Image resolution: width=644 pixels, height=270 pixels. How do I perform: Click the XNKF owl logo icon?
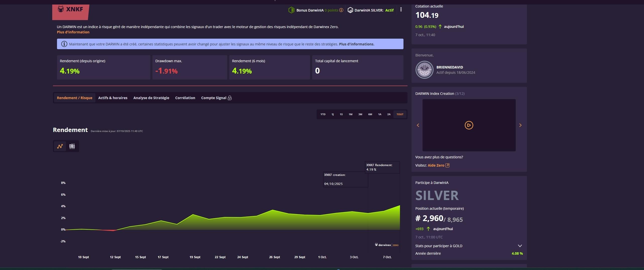61,9
